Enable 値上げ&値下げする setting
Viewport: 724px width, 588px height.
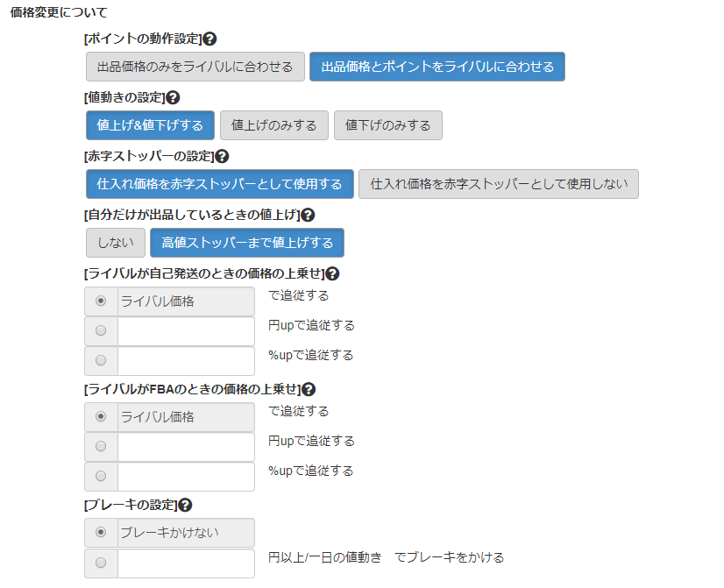click(150, 125)
